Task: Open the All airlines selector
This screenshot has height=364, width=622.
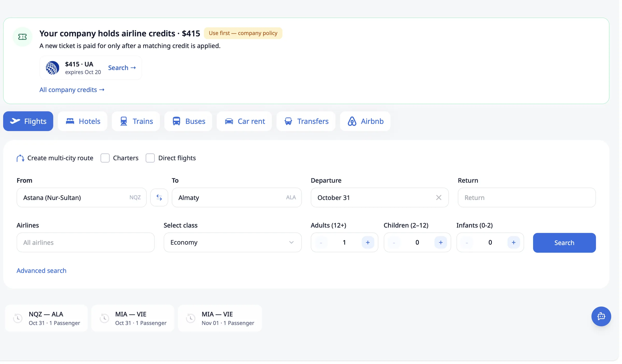Action: point(86,242)
